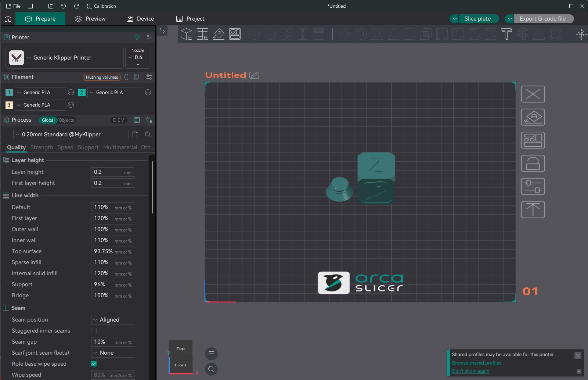Click filament 1 color swatch

[x=9, y=93]
